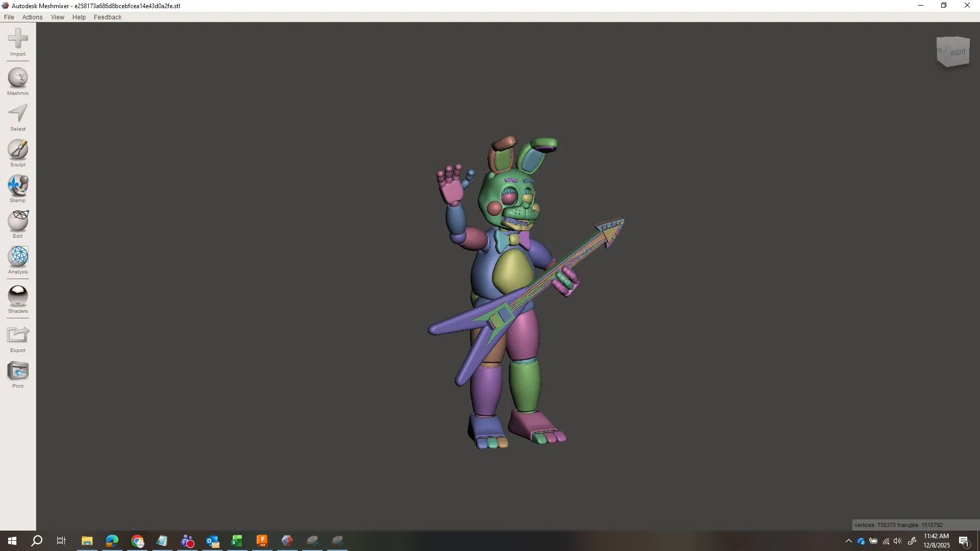Click the RIGHT face of the view cube

959,51
